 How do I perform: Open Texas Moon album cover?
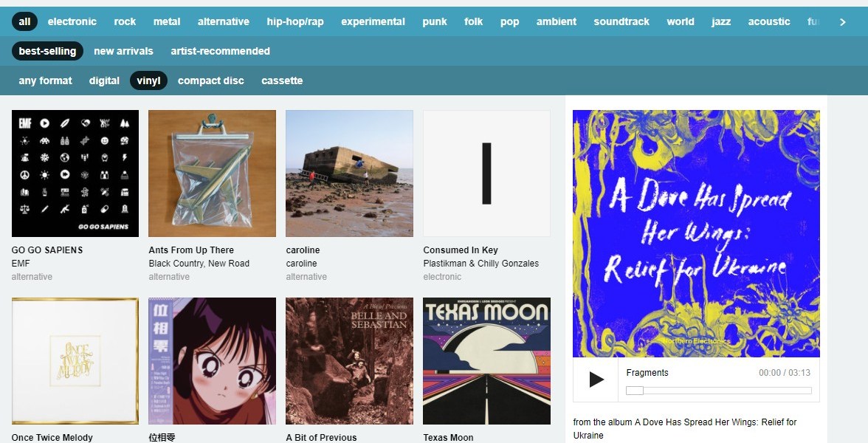486,361
